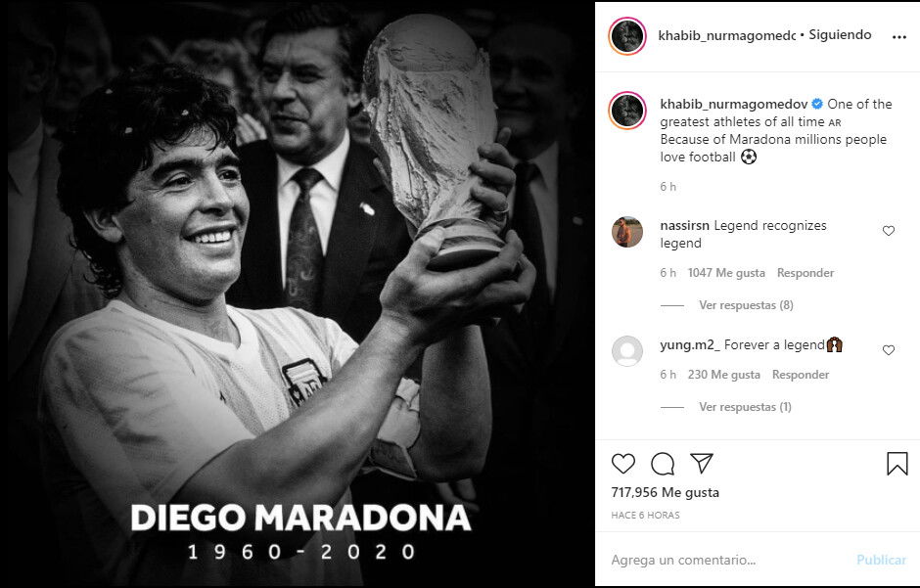This screenshot has height=588, width=920.
Task: Like nassirsn's comment with heart icon
Action: (x=889, y=231)
